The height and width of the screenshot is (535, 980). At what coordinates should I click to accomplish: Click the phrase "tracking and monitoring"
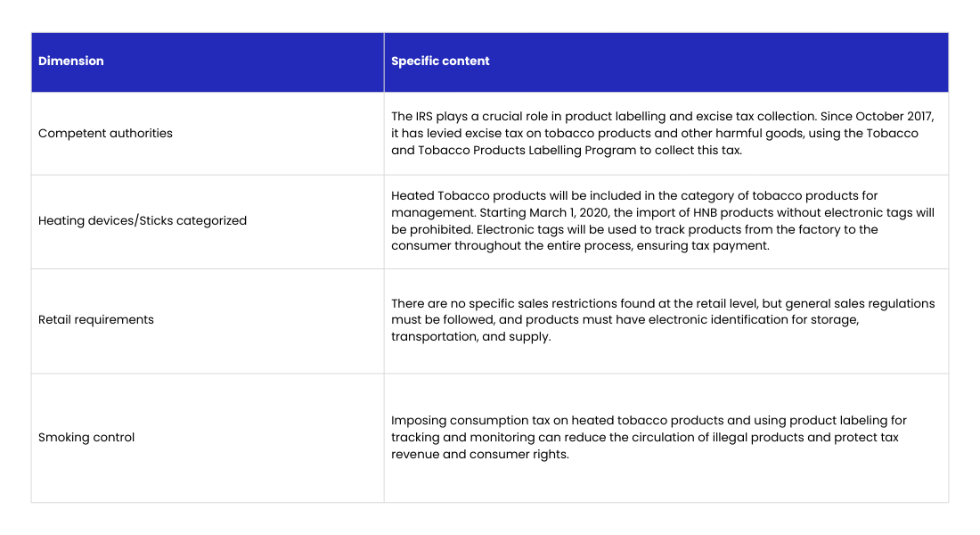tap(460, 438)
